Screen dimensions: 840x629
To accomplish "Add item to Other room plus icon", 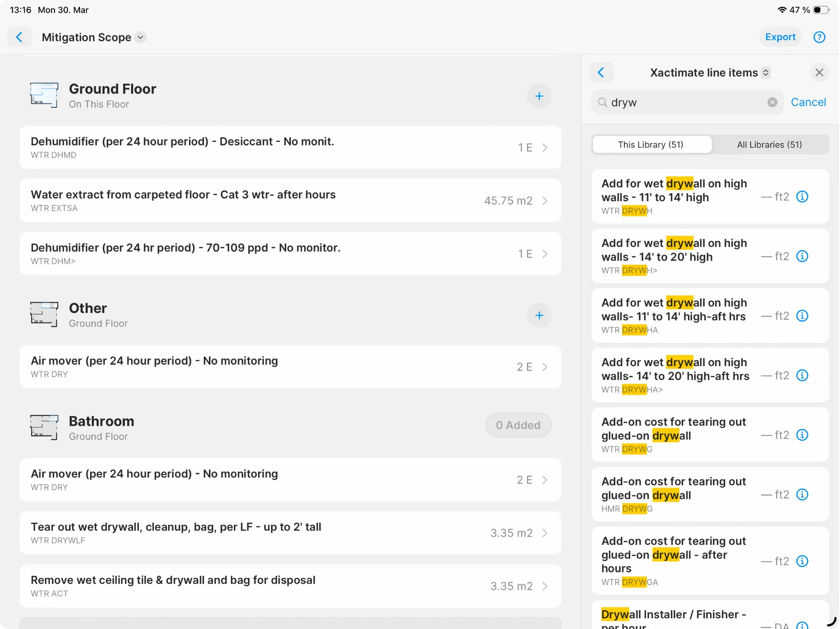I will 539,315.
